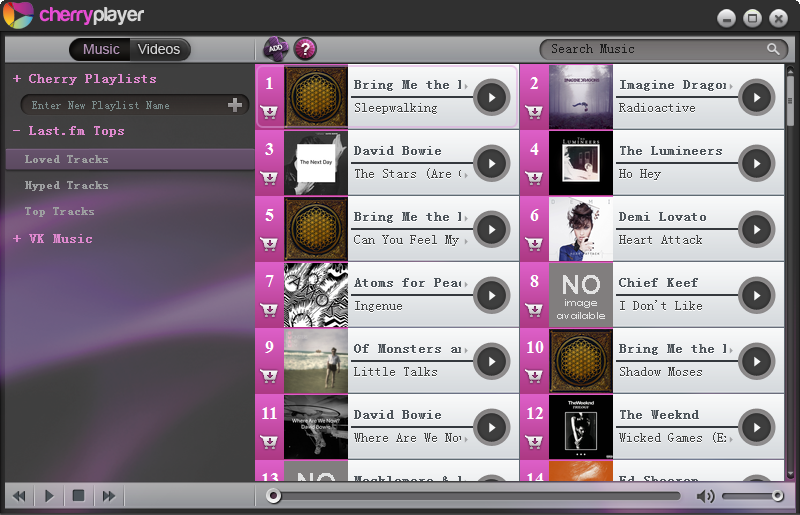Click Demi Lovato album cover thumbnail
The image size is (800, 515).
[x=581, y=229]
